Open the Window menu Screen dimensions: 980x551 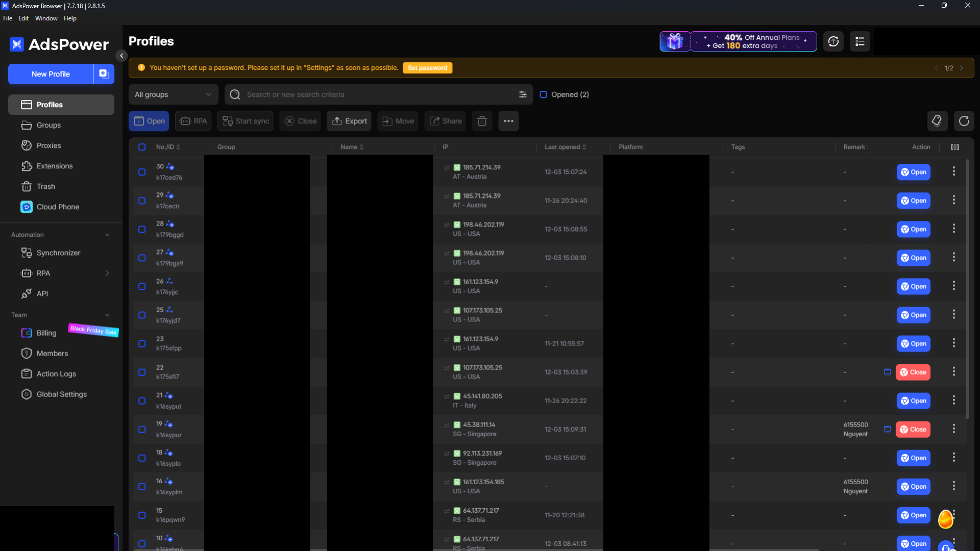[46, 18]
